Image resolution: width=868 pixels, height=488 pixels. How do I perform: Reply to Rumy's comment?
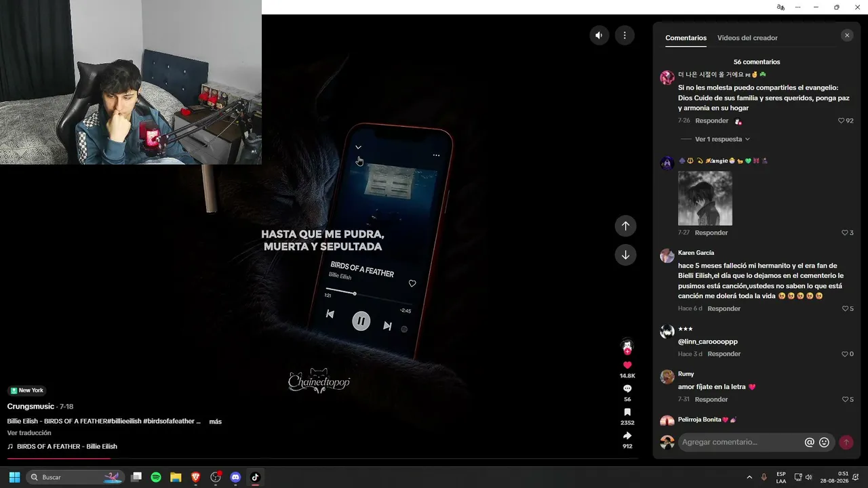pos(711,399)
